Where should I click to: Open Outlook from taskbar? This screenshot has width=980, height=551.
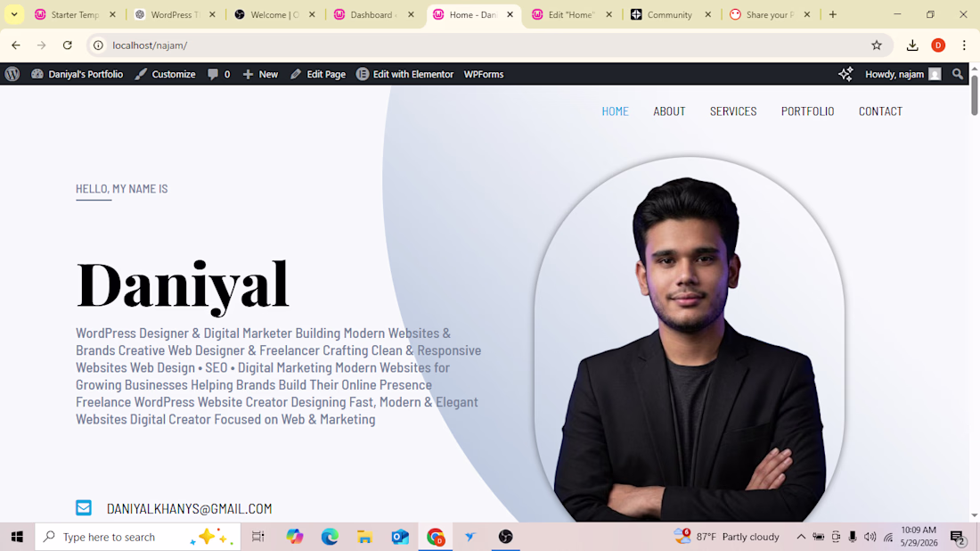point(400,537)
